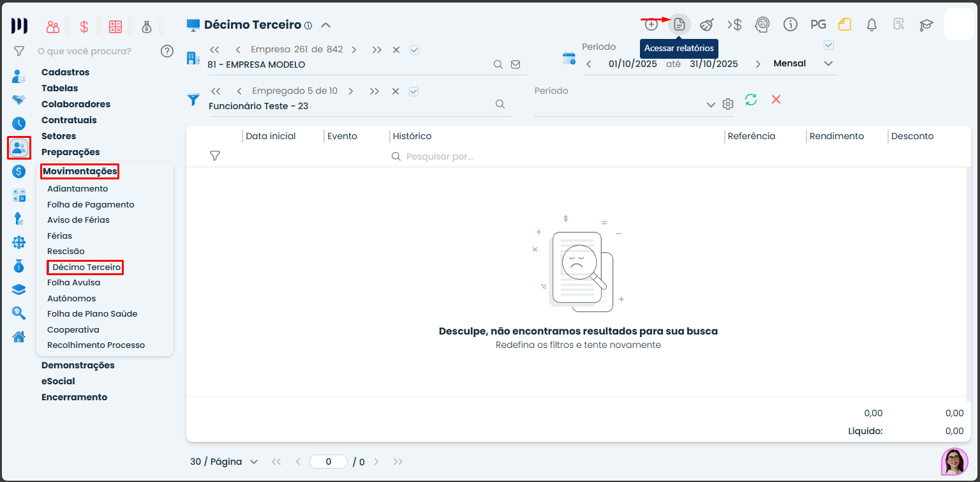The height and width of the screenshot is (482, 980).
Task: Click the red X clear filter icon
Action: 776,100
